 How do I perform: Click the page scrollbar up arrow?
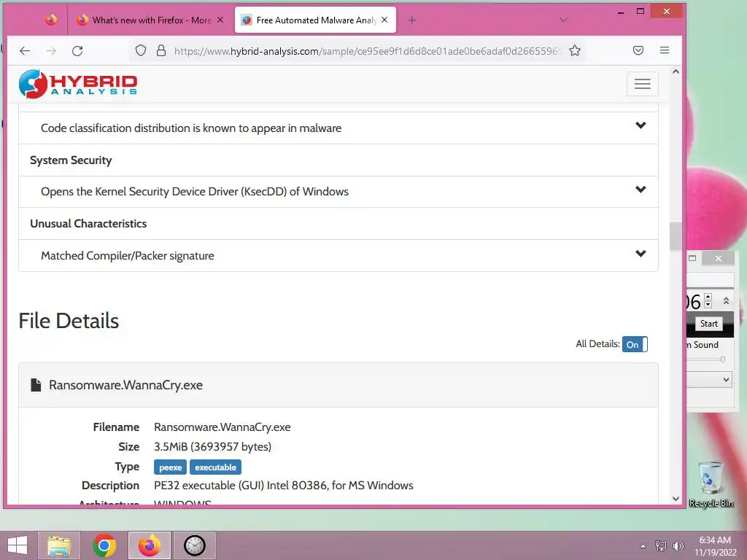676,71
